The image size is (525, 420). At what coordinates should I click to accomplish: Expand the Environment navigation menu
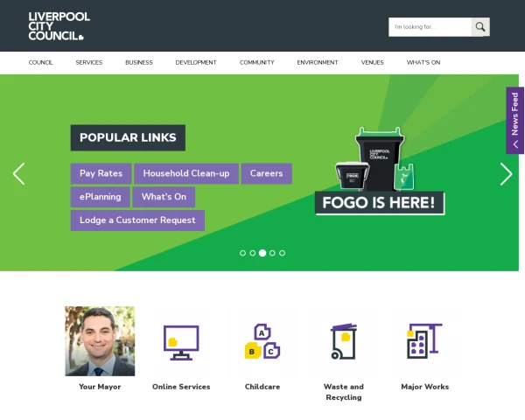[318, 63]
